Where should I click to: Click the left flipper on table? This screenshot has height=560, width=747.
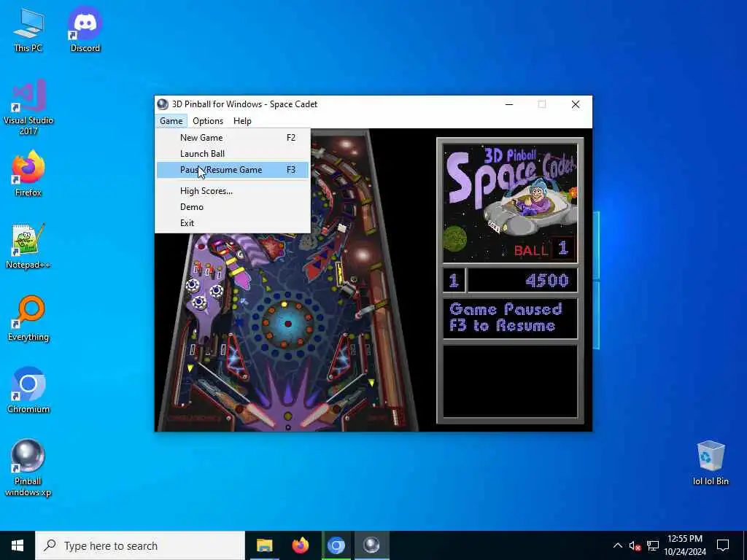[x=260, y=414]
